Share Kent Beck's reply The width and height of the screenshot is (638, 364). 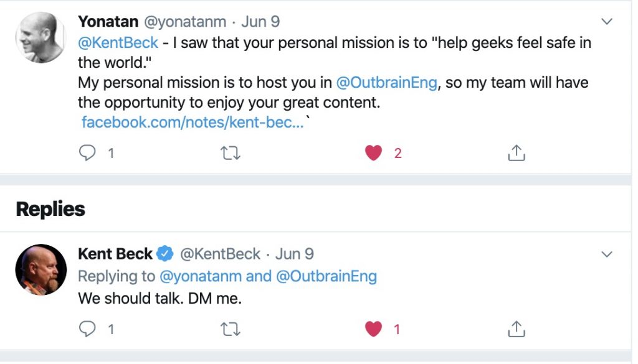click(517, 329)
